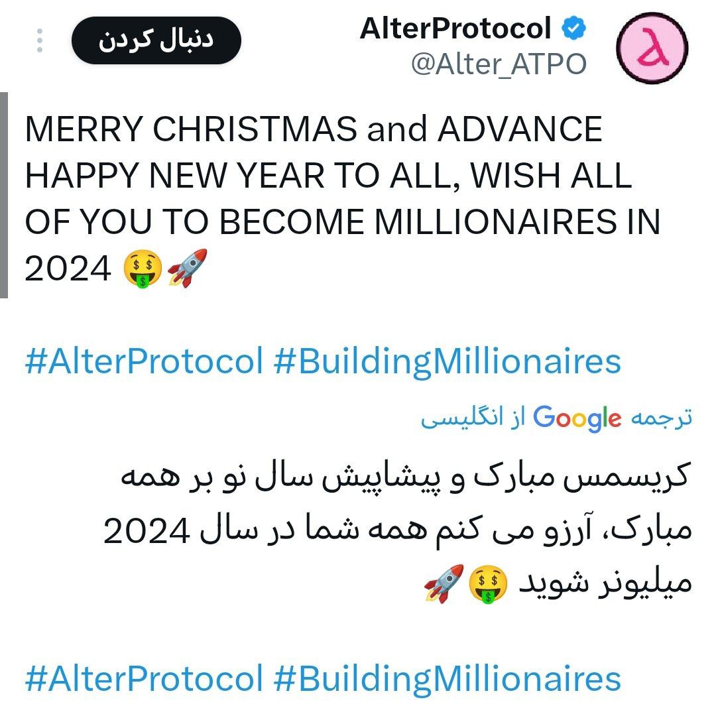Click the 2024 text in English tweet
This screenshot has height=728, width=716.
coord(68,269)
